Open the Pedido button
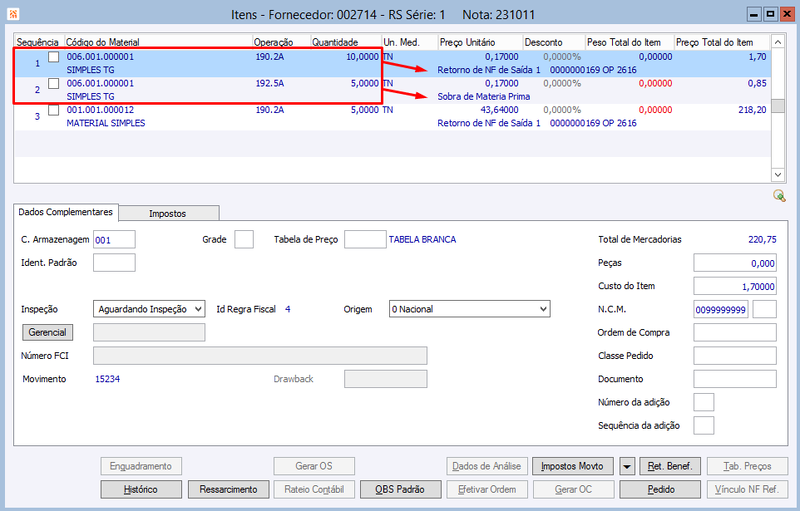 tap(660, 490)
